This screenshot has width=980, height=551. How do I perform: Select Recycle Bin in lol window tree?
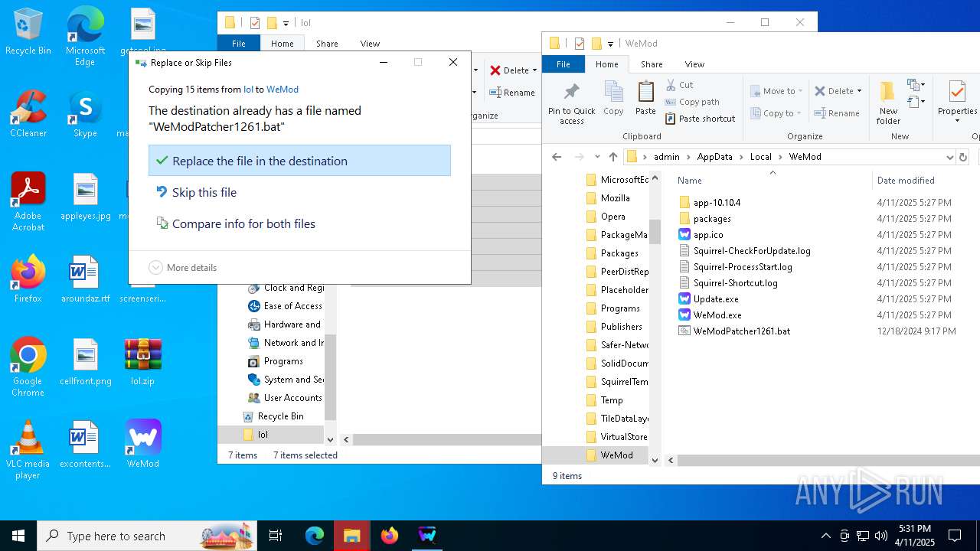pos(280,416)
